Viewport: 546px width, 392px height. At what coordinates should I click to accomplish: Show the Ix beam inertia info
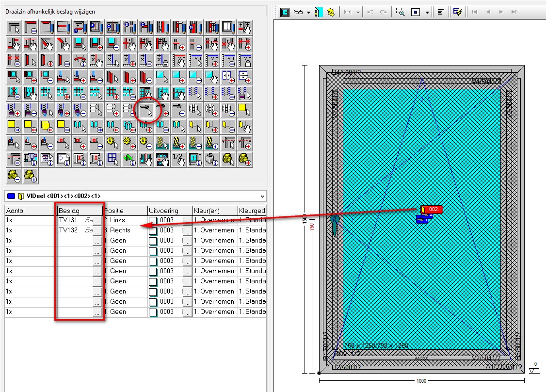pos(81,160)
